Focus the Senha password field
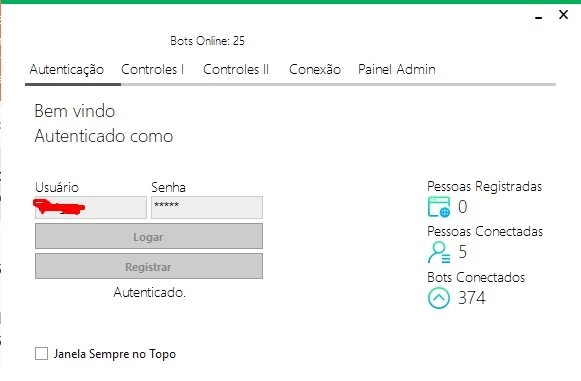 (207, 208)
